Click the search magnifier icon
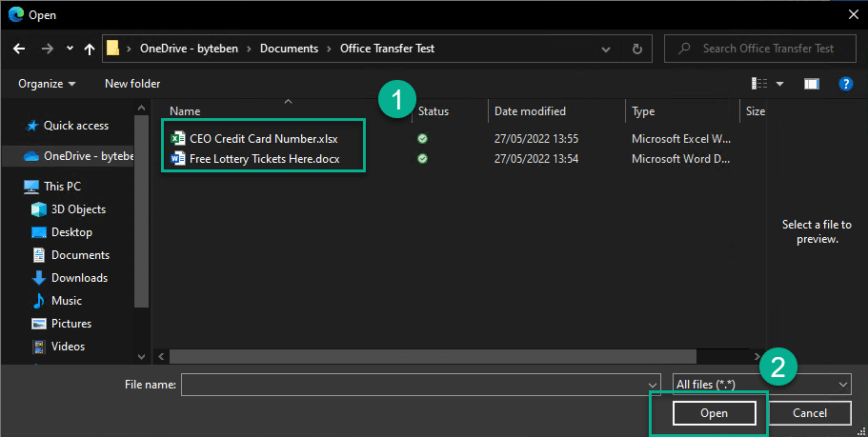Image resolution: width=868 pixels, height=437 pixels. 684,49
